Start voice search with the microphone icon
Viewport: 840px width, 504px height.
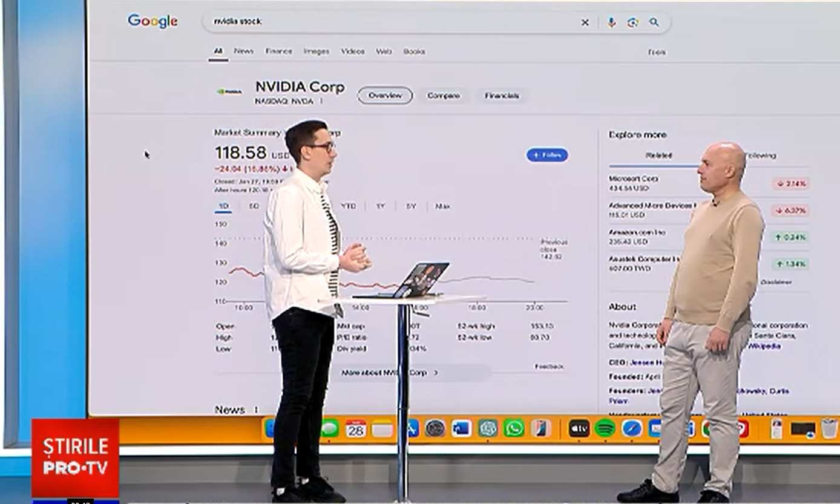pos(611,22)
